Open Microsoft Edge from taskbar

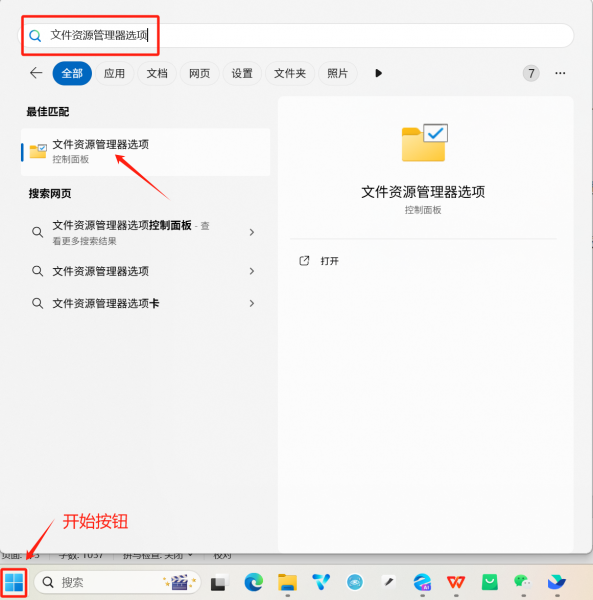[254, 582]
